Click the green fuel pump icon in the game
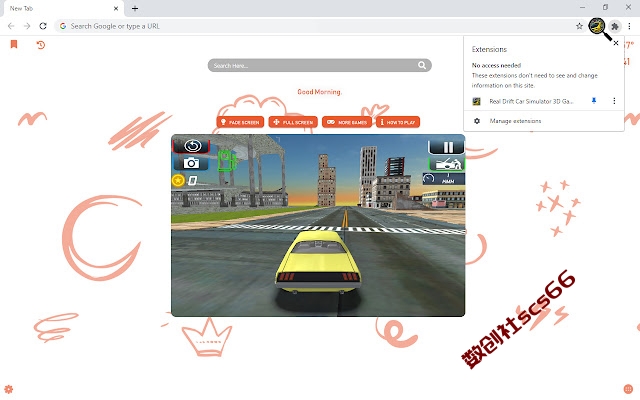The image size is (640, 400). pyautogui.click(x=226, y=160)
